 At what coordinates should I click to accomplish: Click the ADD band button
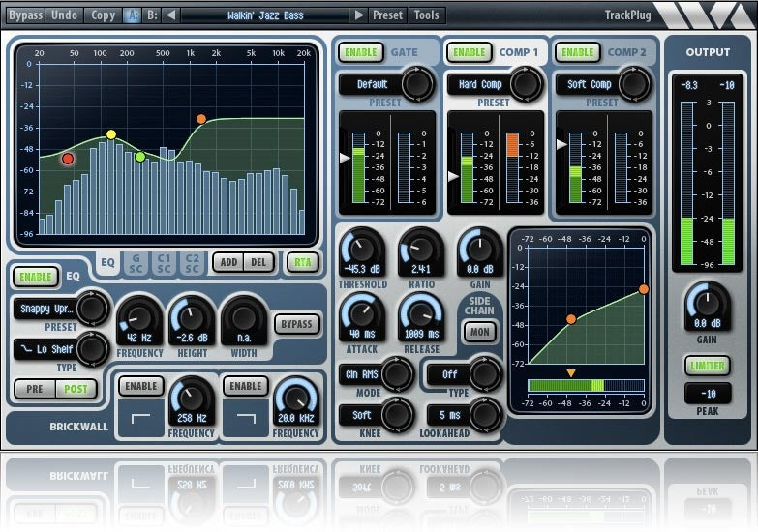pyautogui.click(x=228, y=262)
